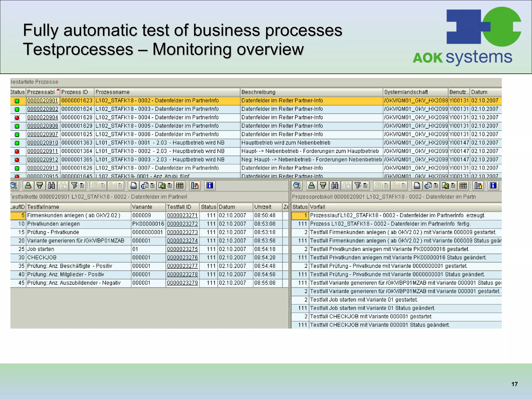532x399 pixels.
Task: Open test case link 0000023271
Action: [182, 215]
